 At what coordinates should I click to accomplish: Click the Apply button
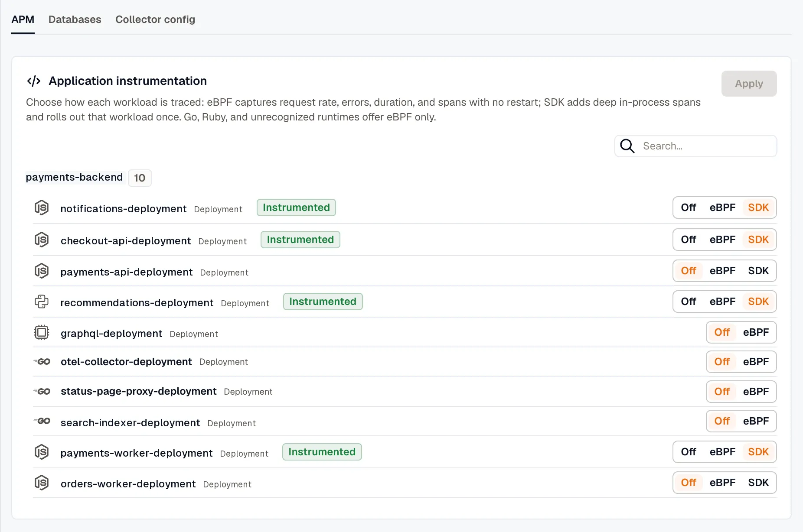[749, 84]
